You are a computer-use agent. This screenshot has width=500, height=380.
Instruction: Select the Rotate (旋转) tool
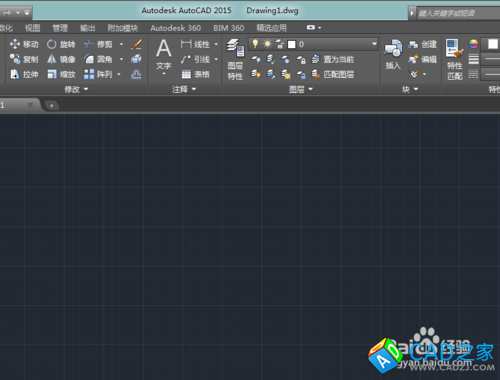[x=61, y=44]
